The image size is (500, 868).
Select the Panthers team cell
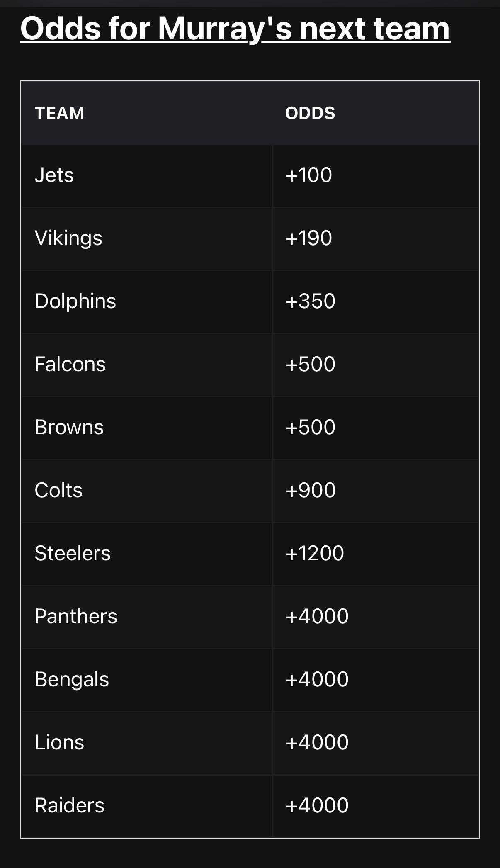point(76,616)
